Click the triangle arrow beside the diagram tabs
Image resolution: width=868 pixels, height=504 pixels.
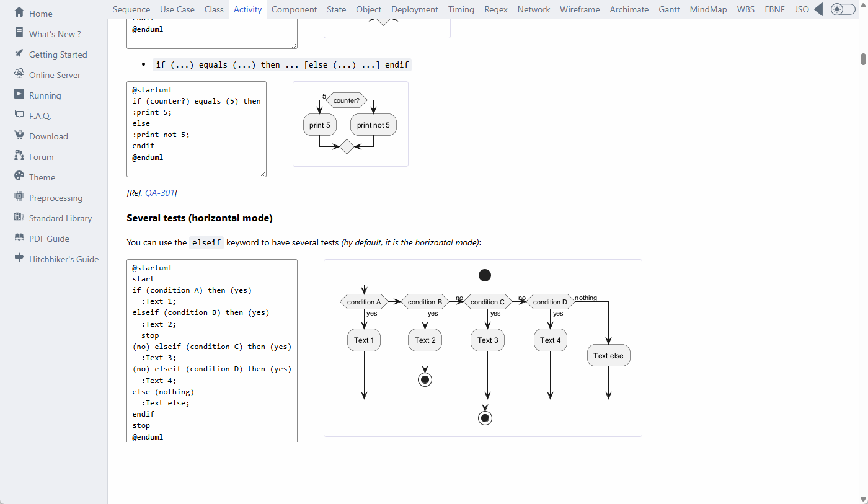(x=818, y=9)
